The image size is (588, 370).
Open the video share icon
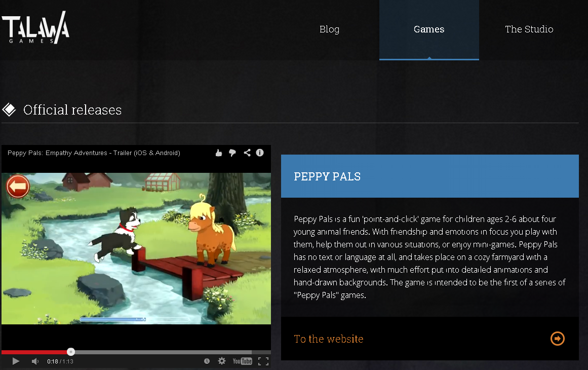[247, 153]
